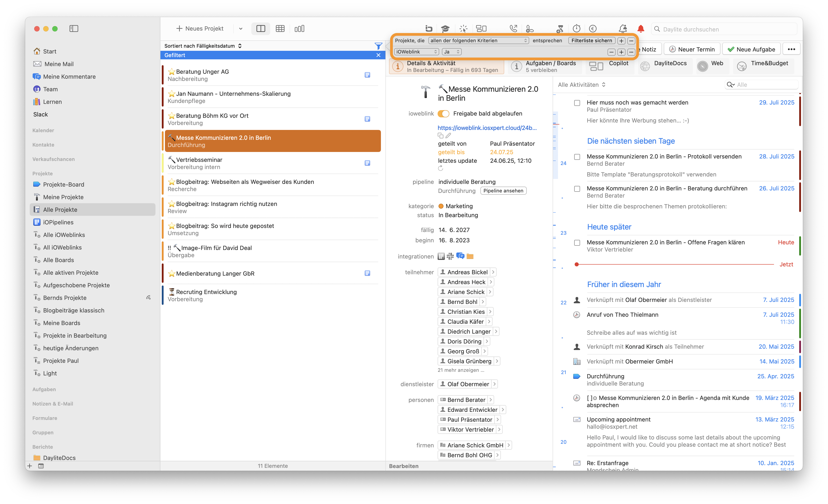Click board icon on Beratung Unger AG row
This screenshot has height=504, width=828.
click(367, 75)
